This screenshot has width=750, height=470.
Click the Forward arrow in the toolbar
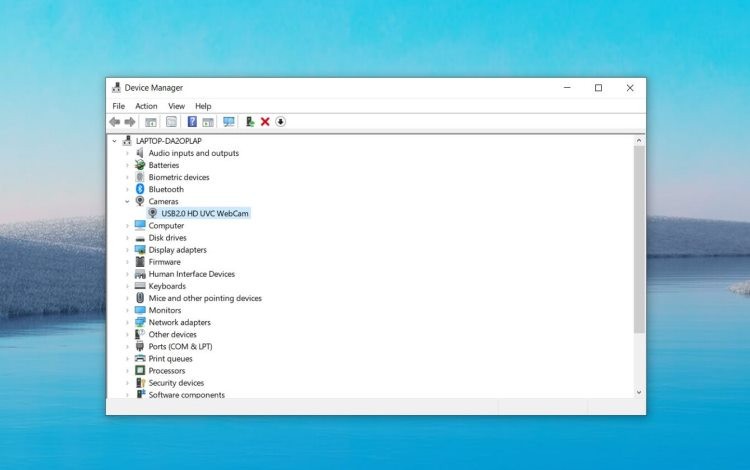[130, 122]
